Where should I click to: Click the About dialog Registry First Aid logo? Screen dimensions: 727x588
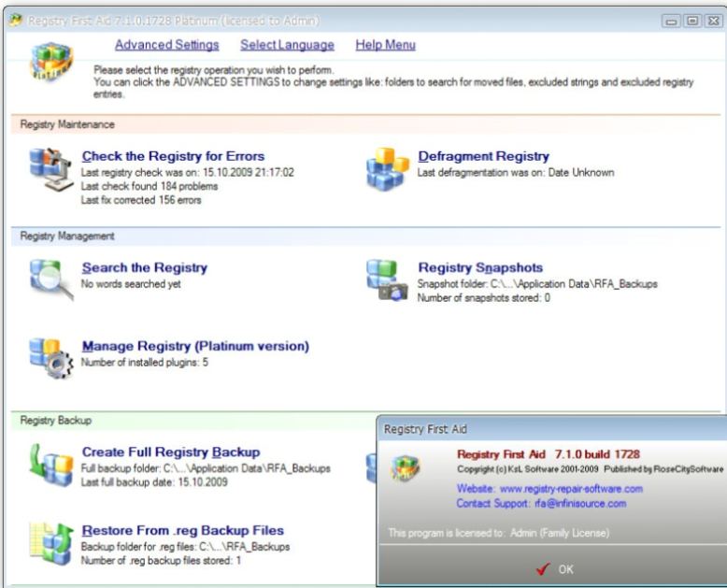[x=405, y=467]
